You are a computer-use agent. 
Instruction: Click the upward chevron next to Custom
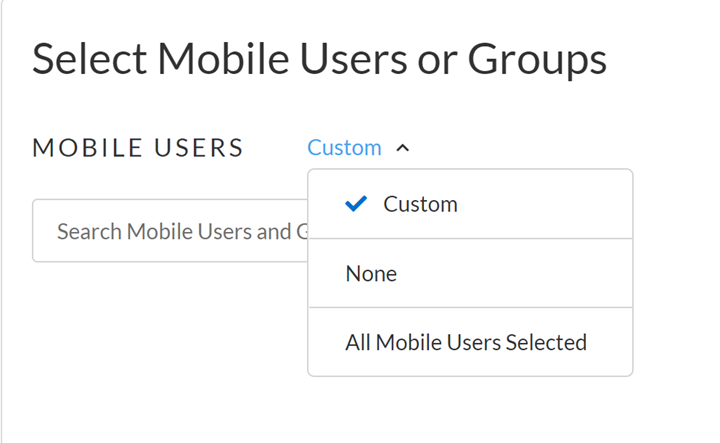click(x=403, y=148)
